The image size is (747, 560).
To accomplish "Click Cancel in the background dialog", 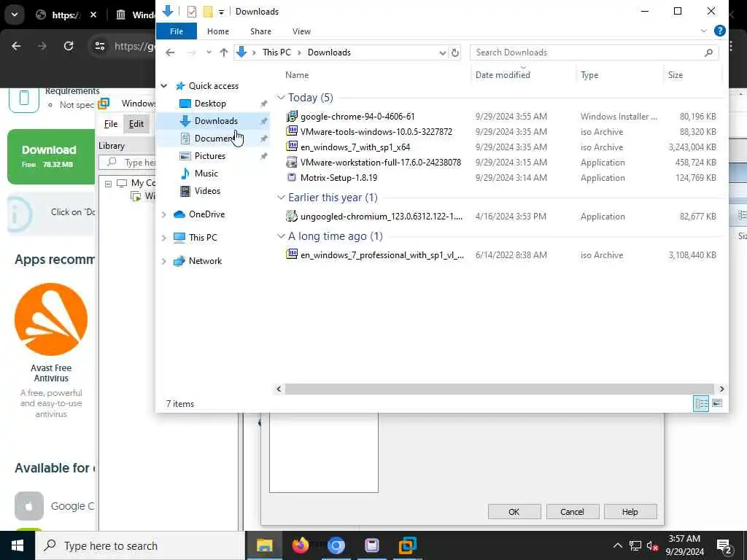I will click(572, 512).
